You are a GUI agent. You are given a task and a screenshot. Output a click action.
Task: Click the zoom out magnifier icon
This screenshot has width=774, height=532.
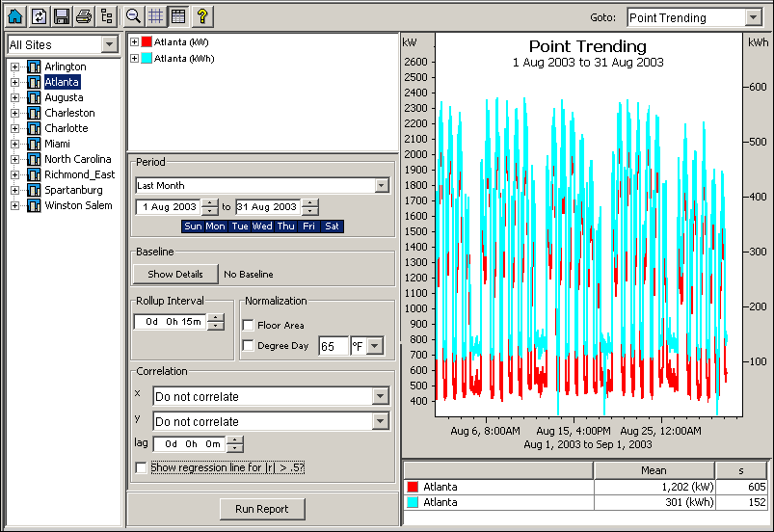pyautogui.click(x=134, y=15)
